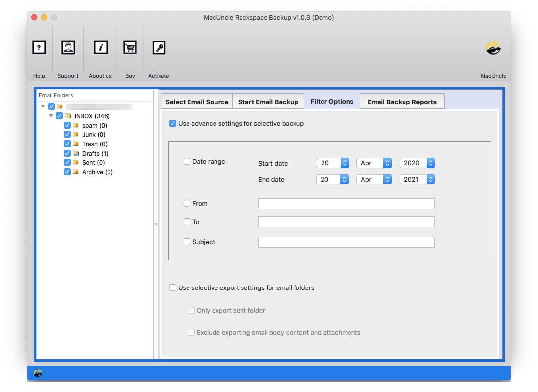This screenshot has width=538, height=392.
Task: Click the MacUncle logo at top right
Action: click(x=493, y=47)
